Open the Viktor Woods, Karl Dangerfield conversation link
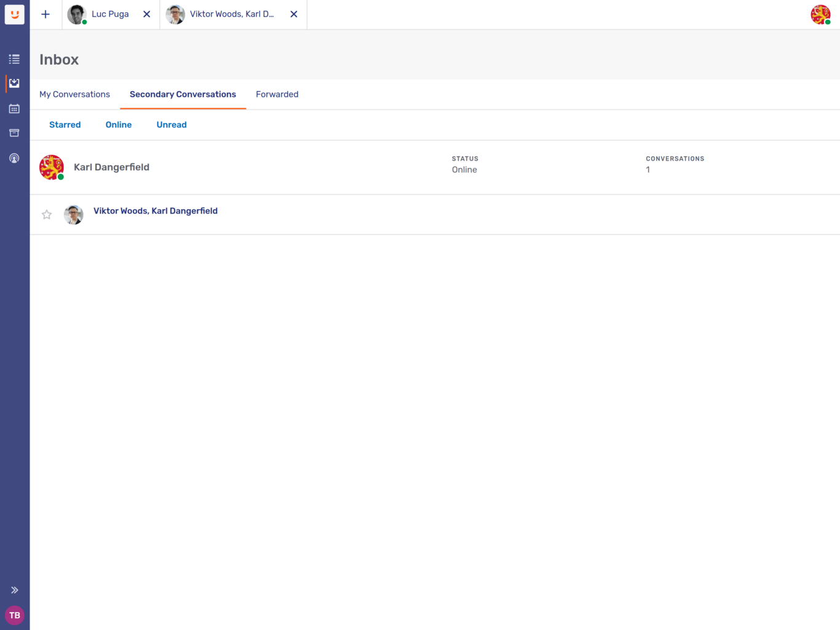840x630 pixels. (x=156, y=210)
